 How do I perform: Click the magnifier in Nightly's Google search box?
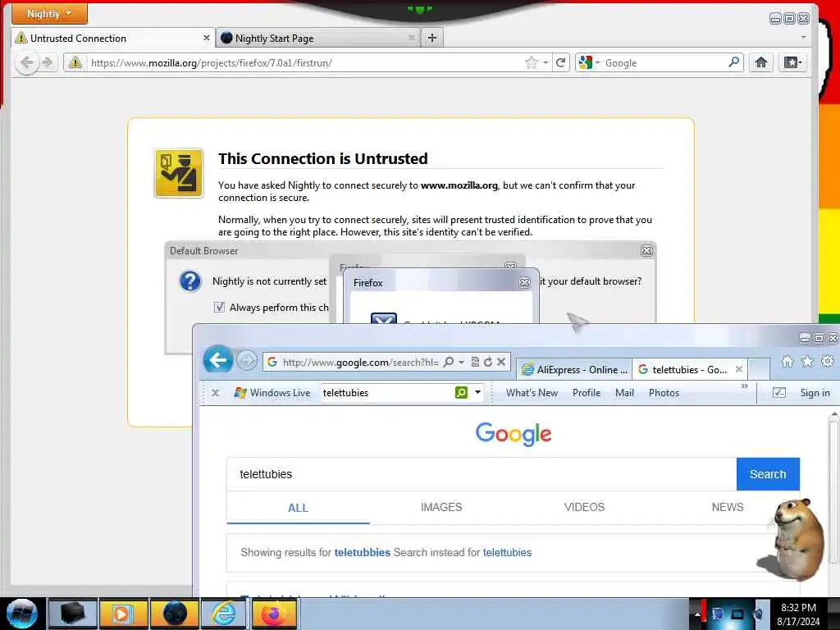coord(734,62)
